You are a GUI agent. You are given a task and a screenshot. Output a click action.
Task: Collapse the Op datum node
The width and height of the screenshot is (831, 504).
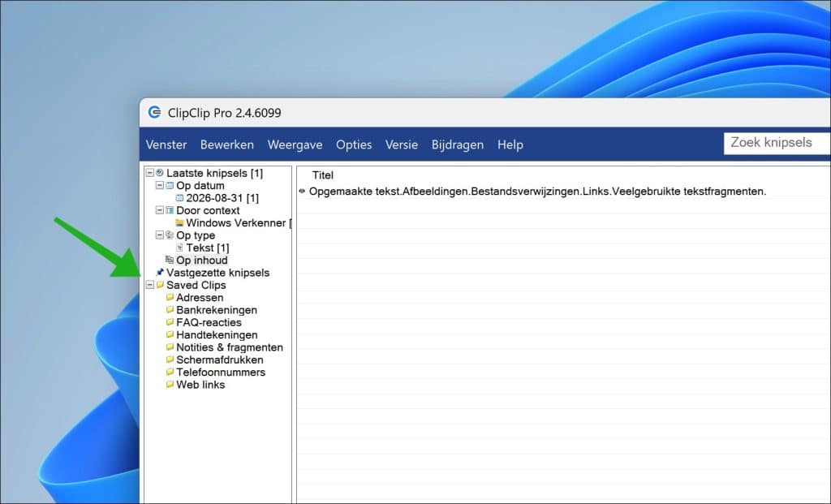(x=160, y=186)
